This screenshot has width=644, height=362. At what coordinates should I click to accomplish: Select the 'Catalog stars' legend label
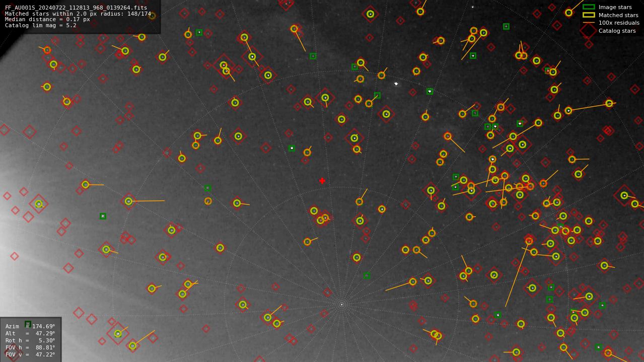[x=617, y=31]
